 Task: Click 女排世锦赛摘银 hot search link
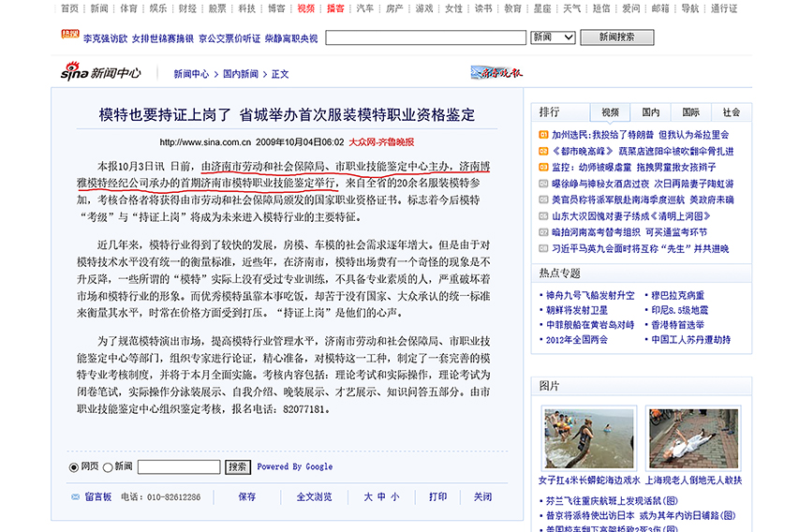click(x=163, y=38)
